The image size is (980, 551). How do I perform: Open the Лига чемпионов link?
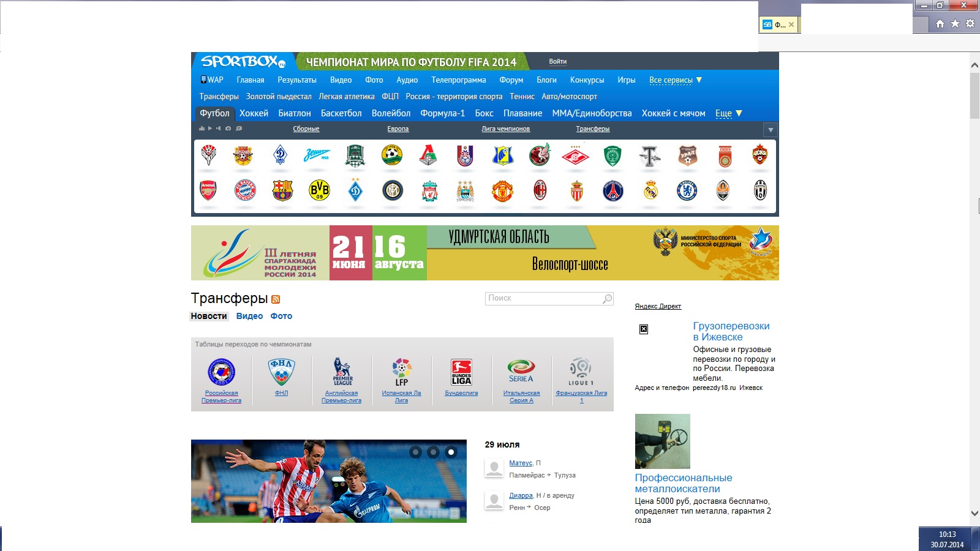coord(505,129)
